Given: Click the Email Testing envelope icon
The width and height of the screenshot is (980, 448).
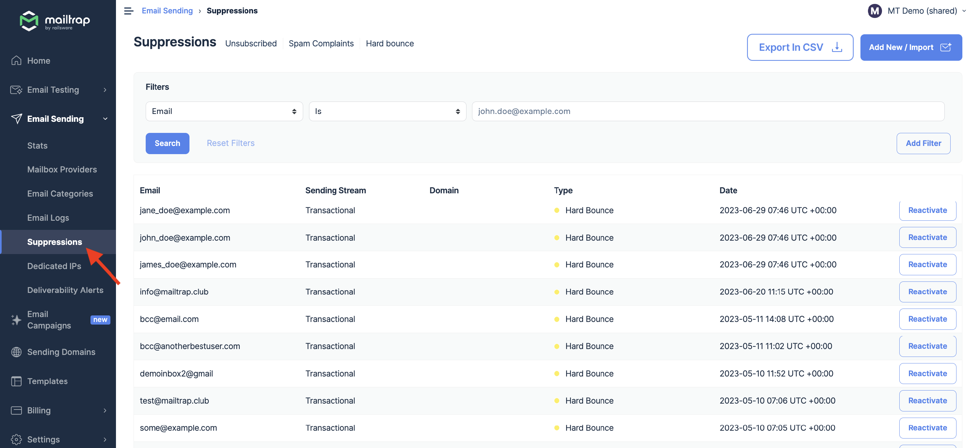Looking at the screenshot, I should [x=16, y=90].
